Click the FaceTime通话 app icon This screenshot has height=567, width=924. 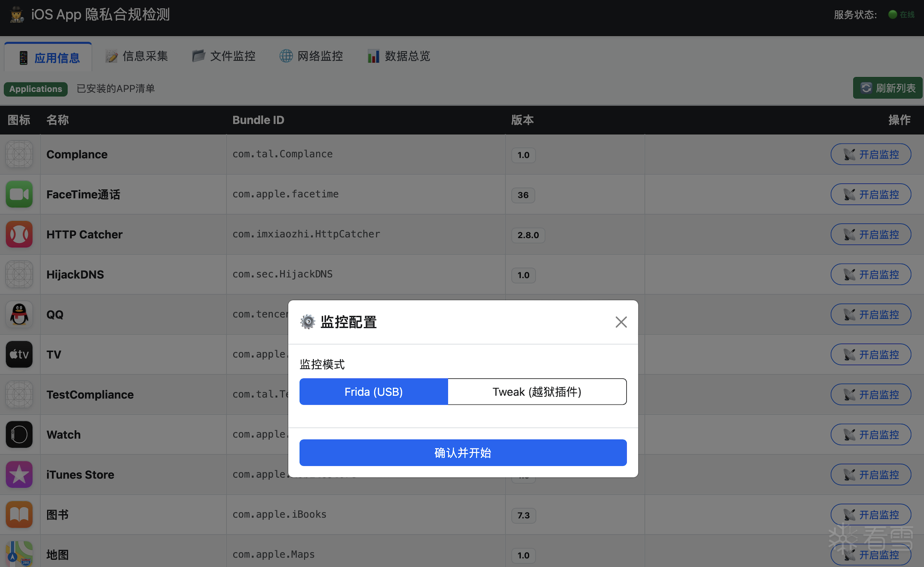click(19, 194)
